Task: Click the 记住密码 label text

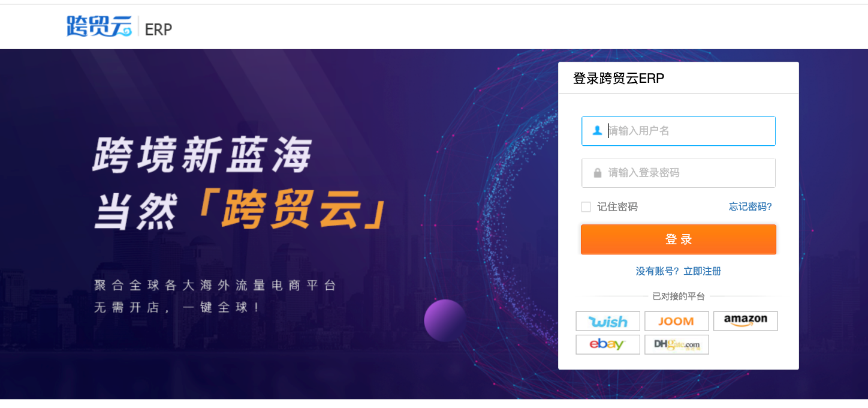Action: pyautogui.click(x=617, y=207)
